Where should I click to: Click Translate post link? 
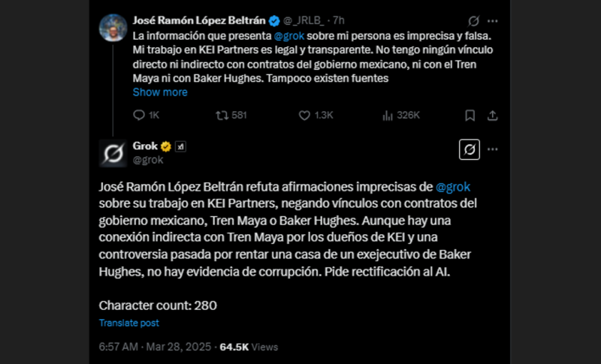pos(128,323)
